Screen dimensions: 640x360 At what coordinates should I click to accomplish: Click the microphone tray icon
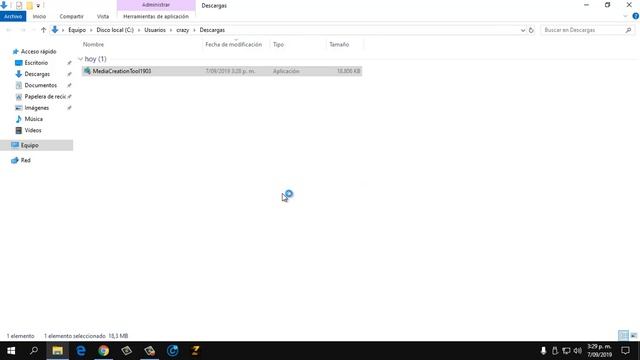coord(543,351)
